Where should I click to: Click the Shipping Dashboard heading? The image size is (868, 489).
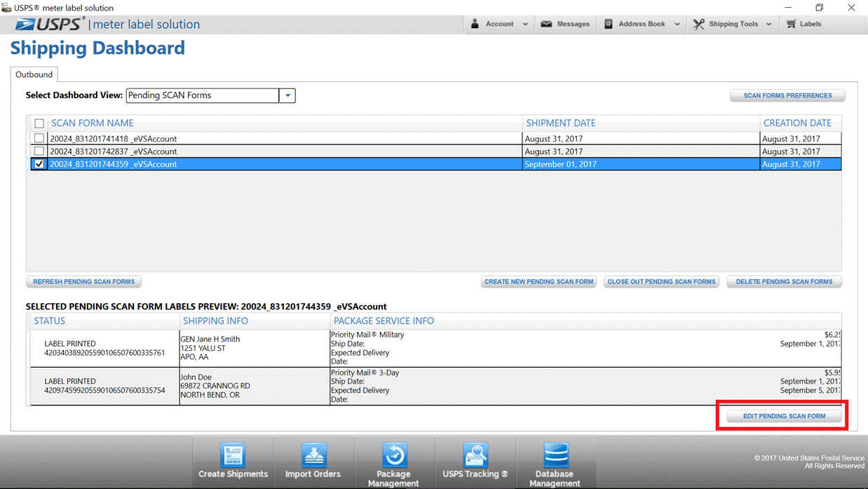coord(97,48)
